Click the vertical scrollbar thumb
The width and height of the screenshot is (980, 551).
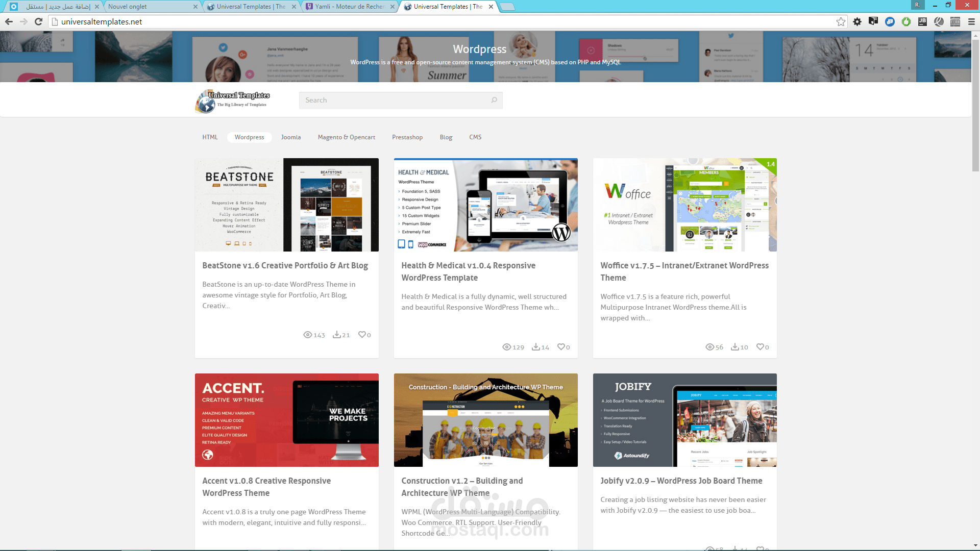975,105
